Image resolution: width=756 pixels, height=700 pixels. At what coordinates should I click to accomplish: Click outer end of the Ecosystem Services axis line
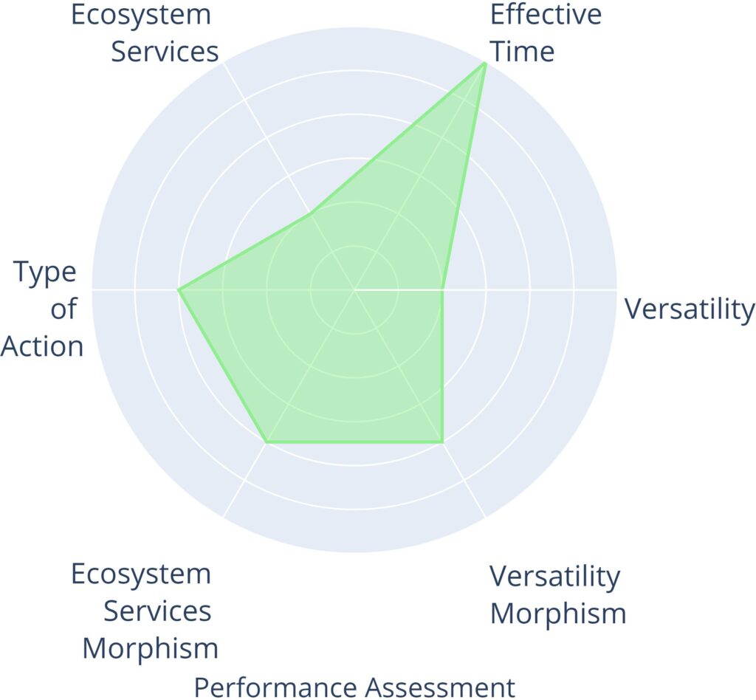tap(224, 64)
